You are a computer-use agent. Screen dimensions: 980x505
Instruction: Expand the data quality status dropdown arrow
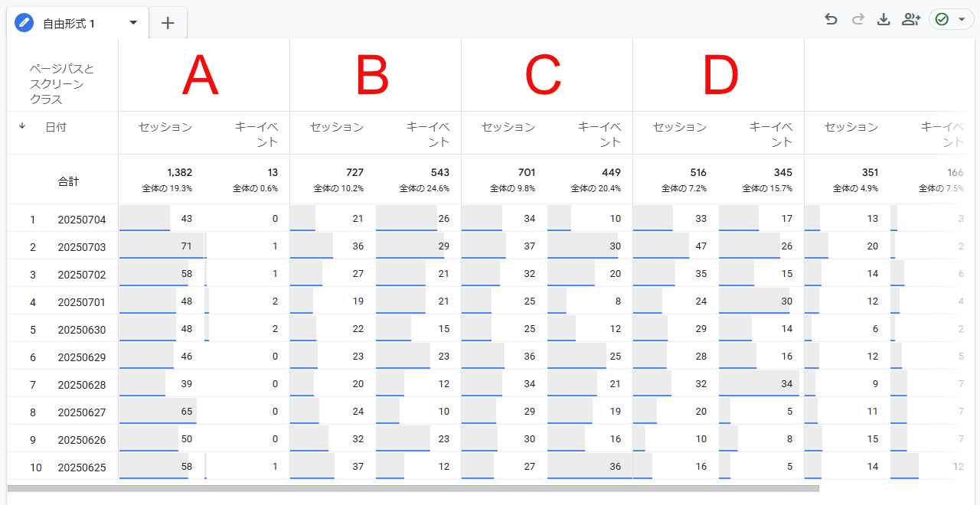[x=962, y=20]
